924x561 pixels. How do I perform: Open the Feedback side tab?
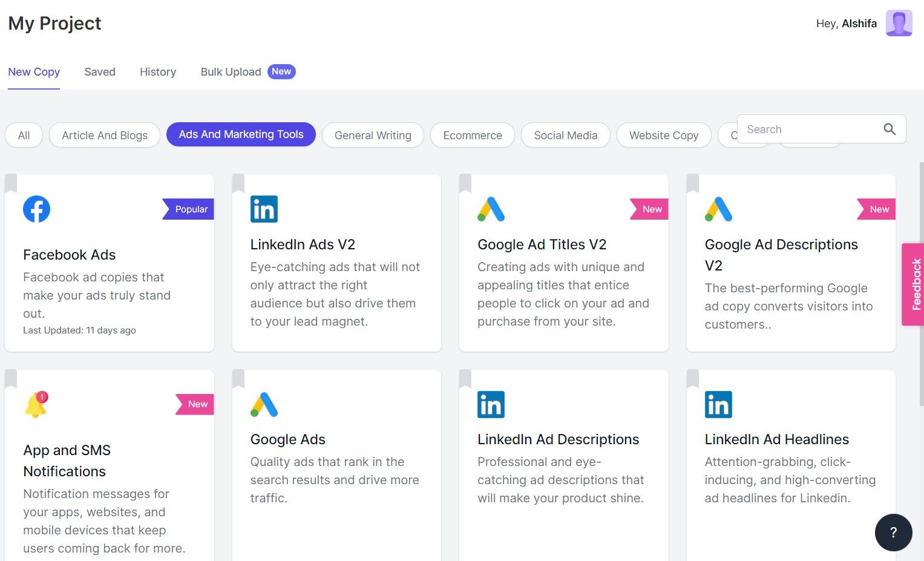point(913,284)
